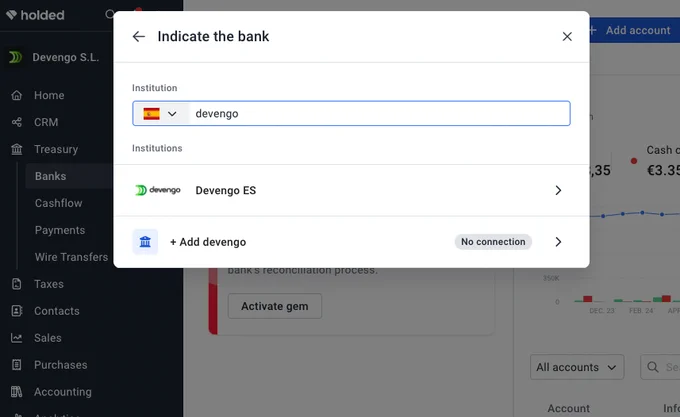This screenshot has width=680, height=417.
Task: Click the accounts search box
Action: (x=660, y=367)
